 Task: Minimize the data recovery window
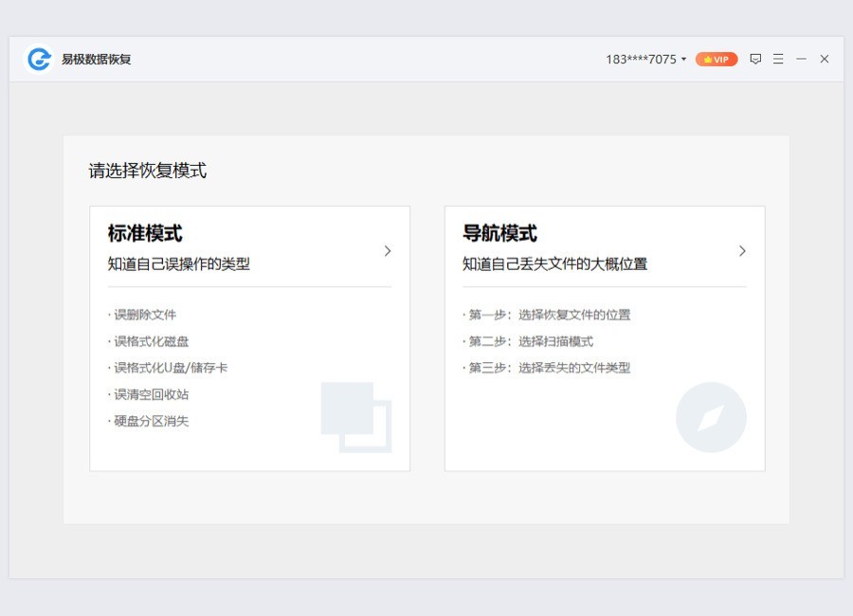(801, 59)
